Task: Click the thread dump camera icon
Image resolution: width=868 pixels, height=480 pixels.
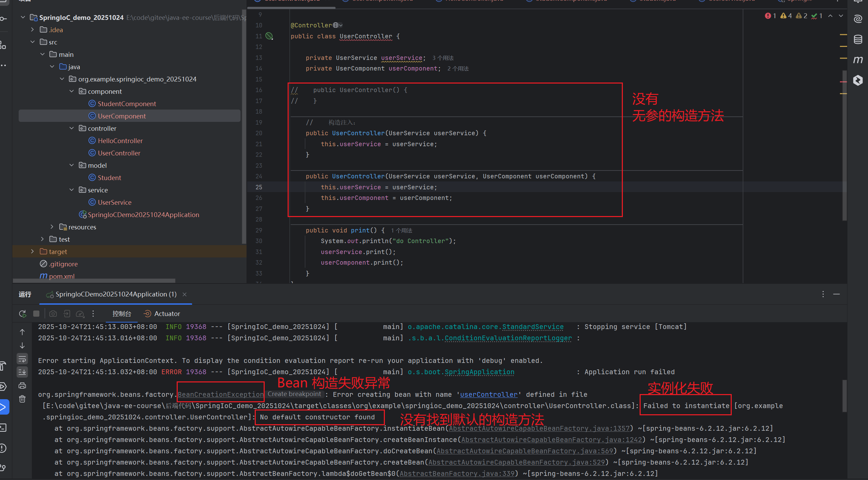Action: [x=53, y=314]
